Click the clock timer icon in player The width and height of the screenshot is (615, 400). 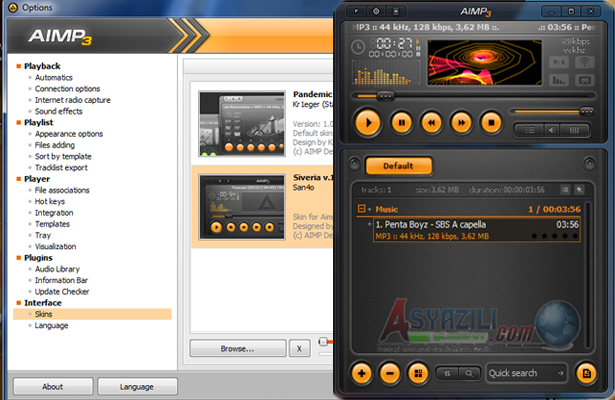point(358,47)
